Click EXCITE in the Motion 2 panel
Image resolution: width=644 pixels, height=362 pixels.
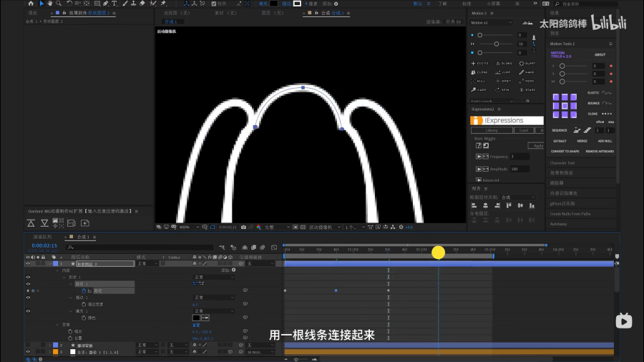(479, 63)
